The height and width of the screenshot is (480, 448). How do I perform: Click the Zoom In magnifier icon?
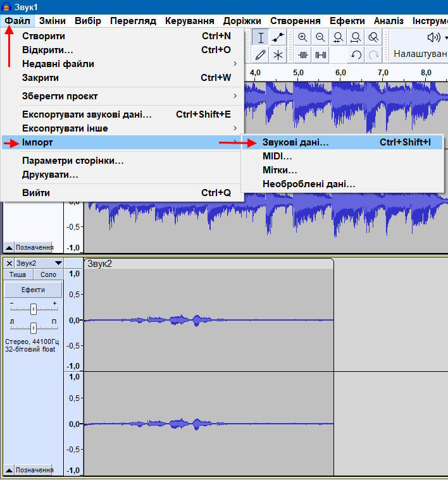pos(302,38)
